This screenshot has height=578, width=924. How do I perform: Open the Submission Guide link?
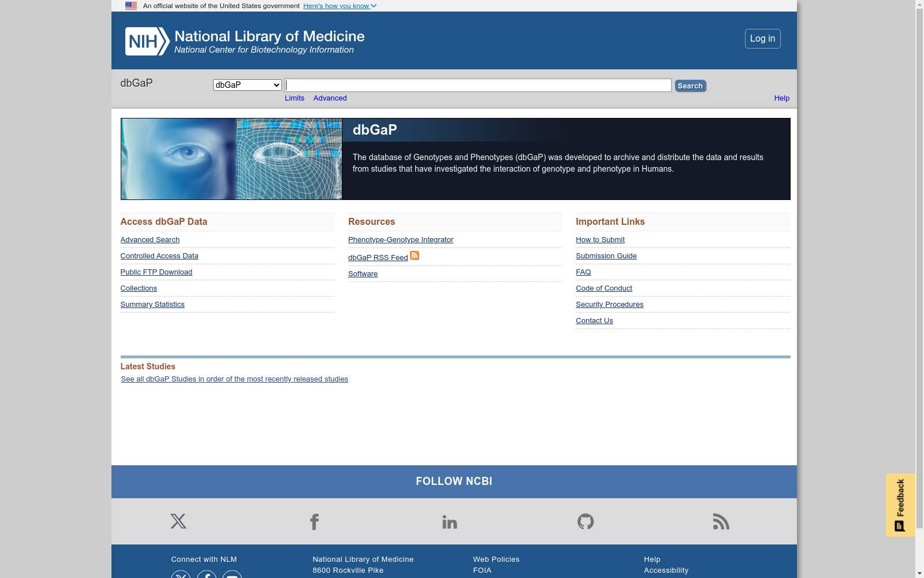click(606, 256)
